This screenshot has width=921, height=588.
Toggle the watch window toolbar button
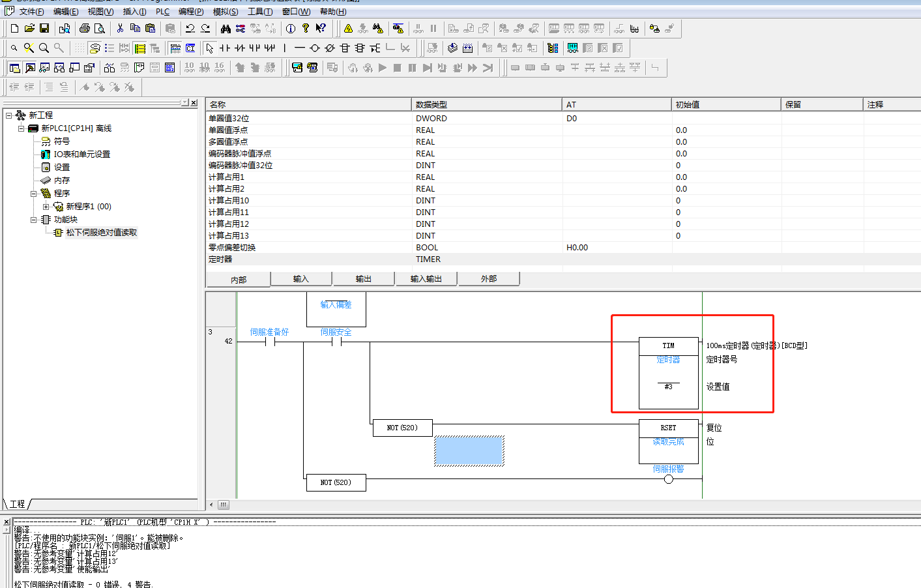(x=45, y=68)
